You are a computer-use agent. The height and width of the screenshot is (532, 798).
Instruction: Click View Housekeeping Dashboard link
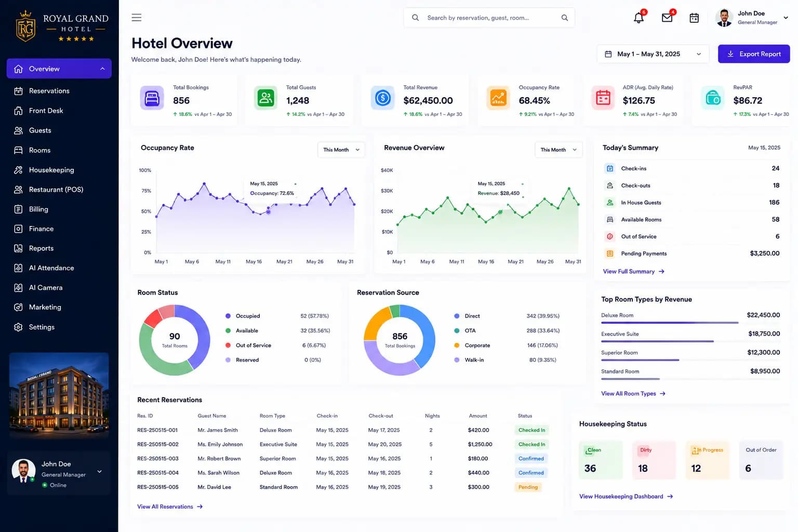626,497
